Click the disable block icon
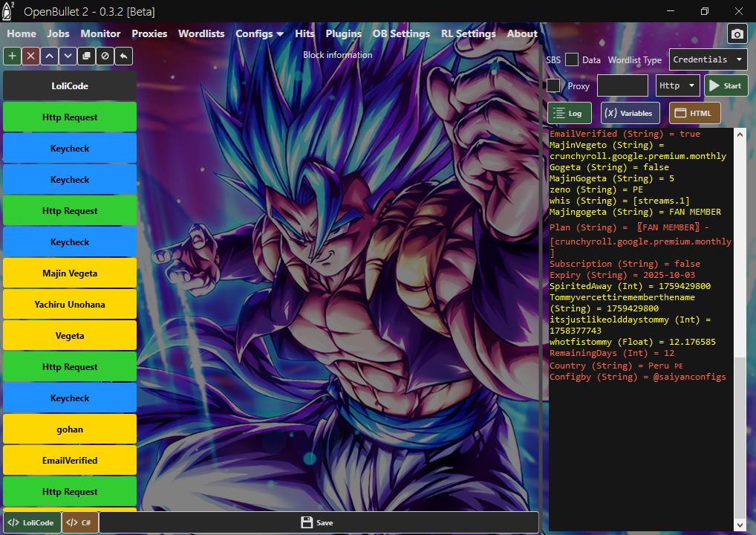 tap(105, 56)
